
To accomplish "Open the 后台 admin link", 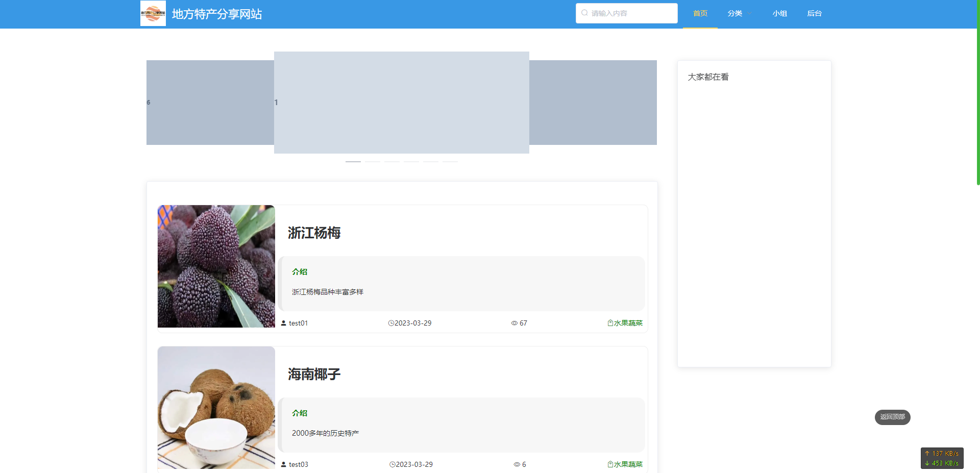I will pos(815,13).
